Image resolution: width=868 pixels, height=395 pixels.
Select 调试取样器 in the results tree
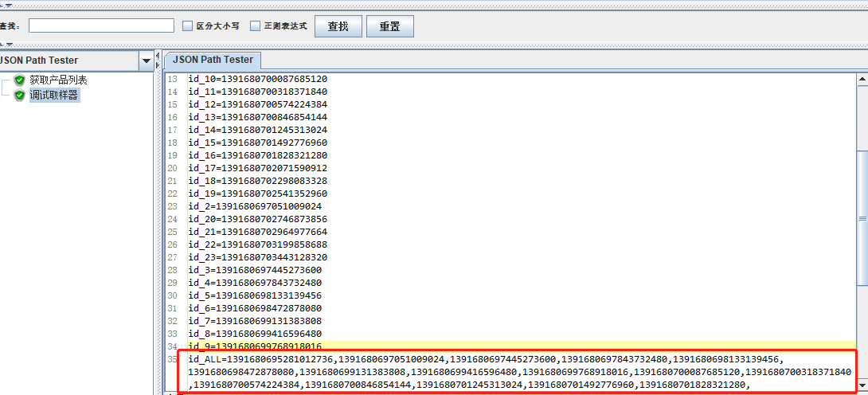click(54, 95)
